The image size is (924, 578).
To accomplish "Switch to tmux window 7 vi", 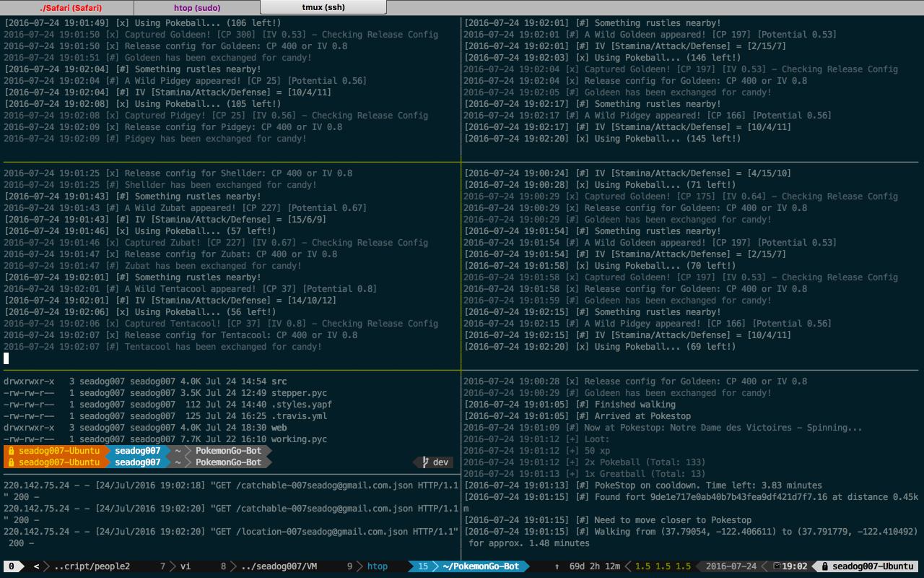I will (176, 566).
